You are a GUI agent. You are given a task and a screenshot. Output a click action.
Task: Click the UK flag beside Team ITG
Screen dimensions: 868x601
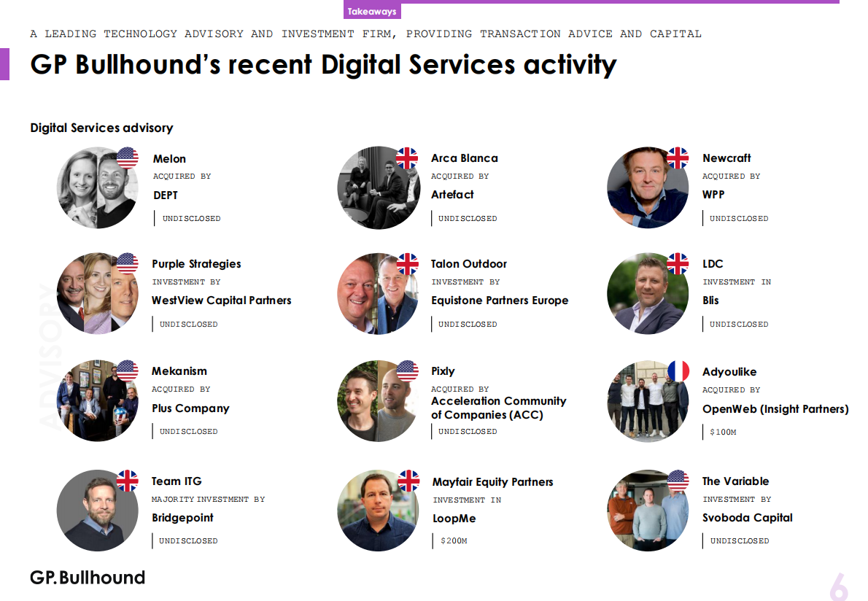point(128,481)
